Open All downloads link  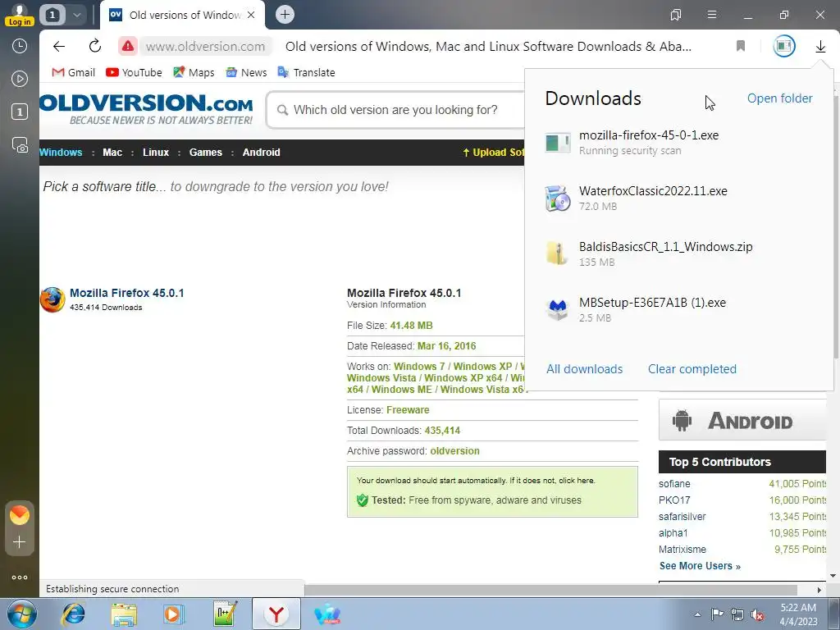pyautogui.click(x=584, y=369)
